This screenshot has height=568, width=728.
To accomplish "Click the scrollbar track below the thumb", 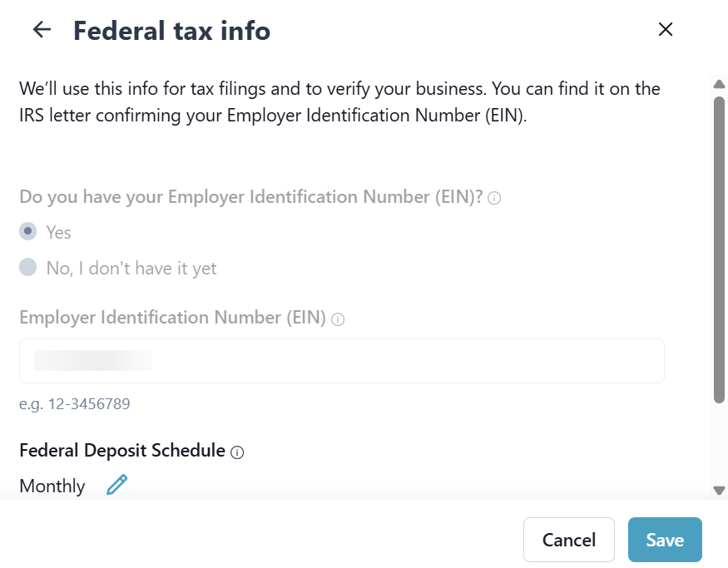I will click(719, 445).
